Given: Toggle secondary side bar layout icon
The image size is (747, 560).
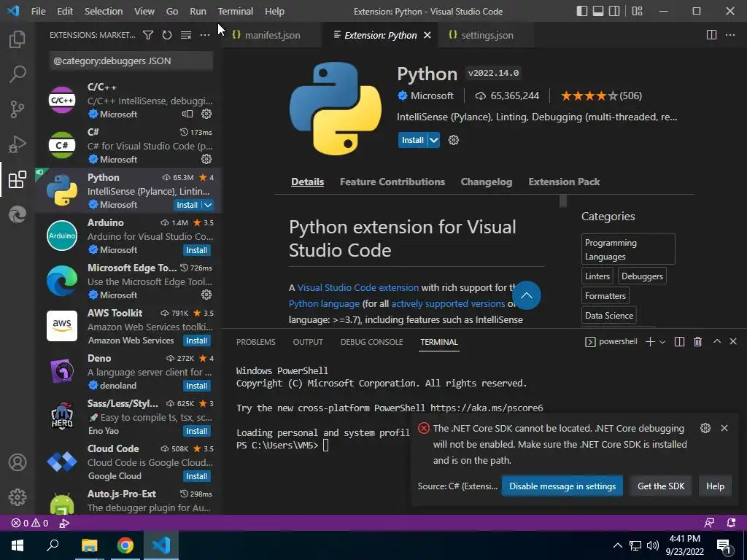Looking at the screenshot, I should click(x=614, y=11).
